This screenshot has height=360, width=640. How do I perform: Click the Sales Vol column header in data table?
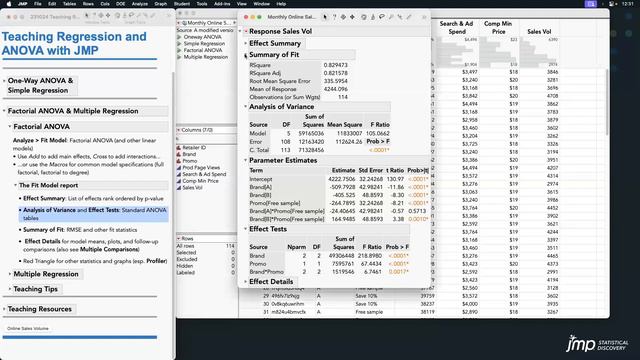539,31
